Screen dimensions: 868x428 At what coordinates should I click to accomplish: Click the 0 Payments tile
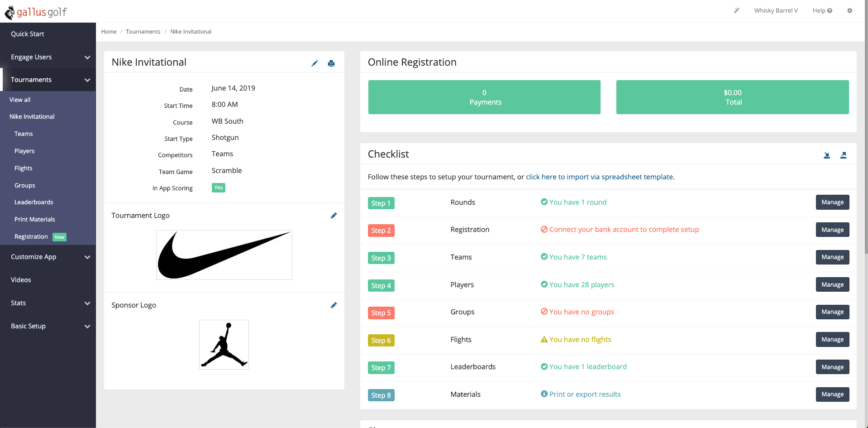484,97
